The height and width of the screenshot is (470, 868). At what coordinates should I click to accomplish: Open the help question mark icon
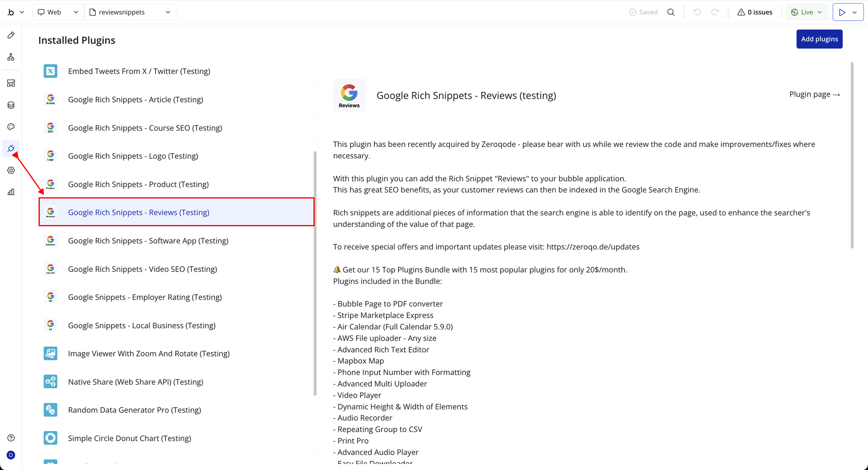click(x=11, y=438)
